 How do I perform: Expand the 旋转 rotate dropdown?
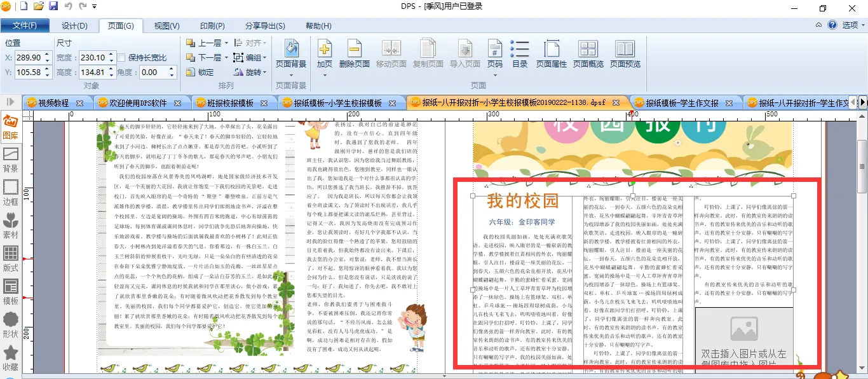[x=264, y=72]
